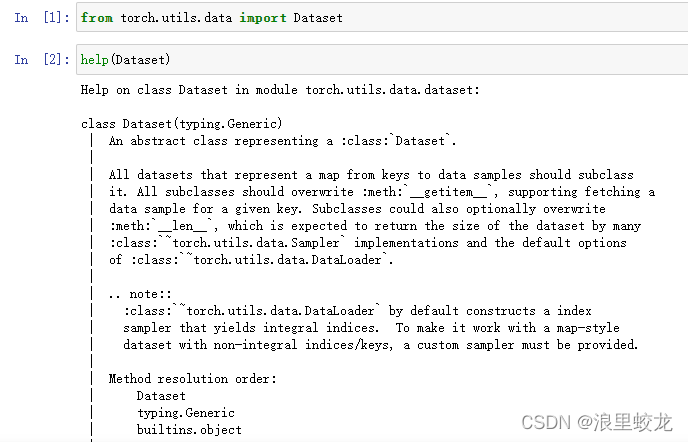Click 'typing.Generic' in resolution order list
Image resolution: width=688 pixels, height=442 pixels.
point(186,413)
